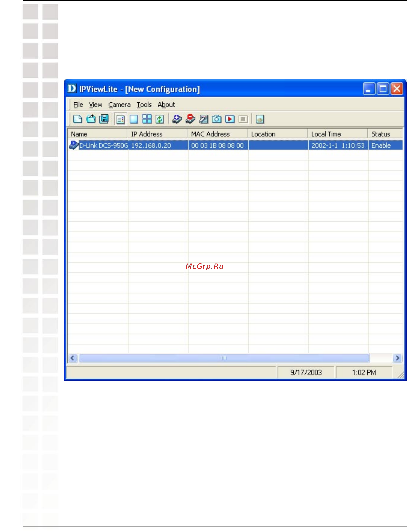Screen dimensions: 407x532
Task: Sort by the MAC Address column header
Action: tap(218, 134)
